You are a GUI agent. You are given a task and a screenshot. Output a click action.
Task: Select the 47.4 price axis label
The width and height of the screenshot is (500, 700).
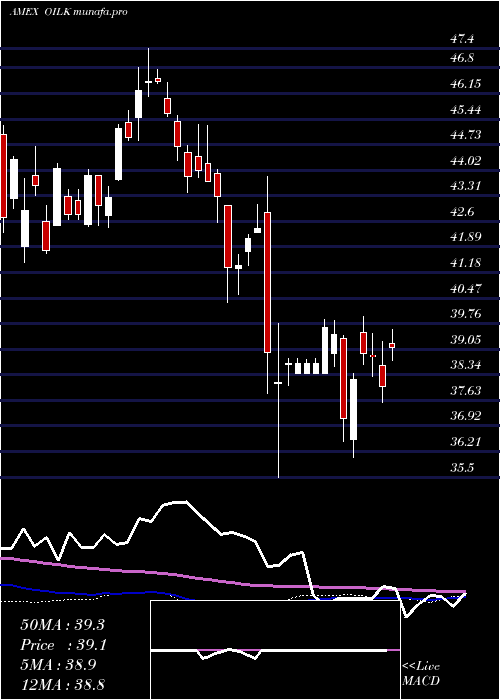(462, 39)
